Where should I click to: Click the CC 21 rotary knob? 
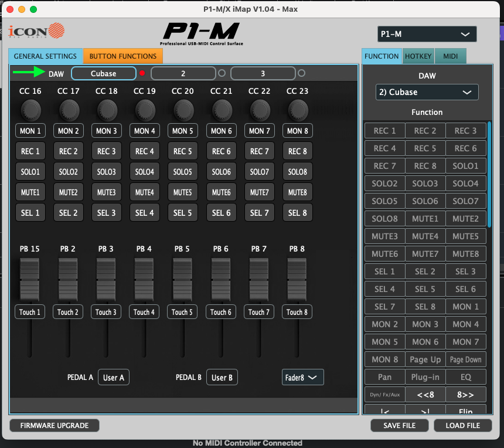click(x=222, y=110)
